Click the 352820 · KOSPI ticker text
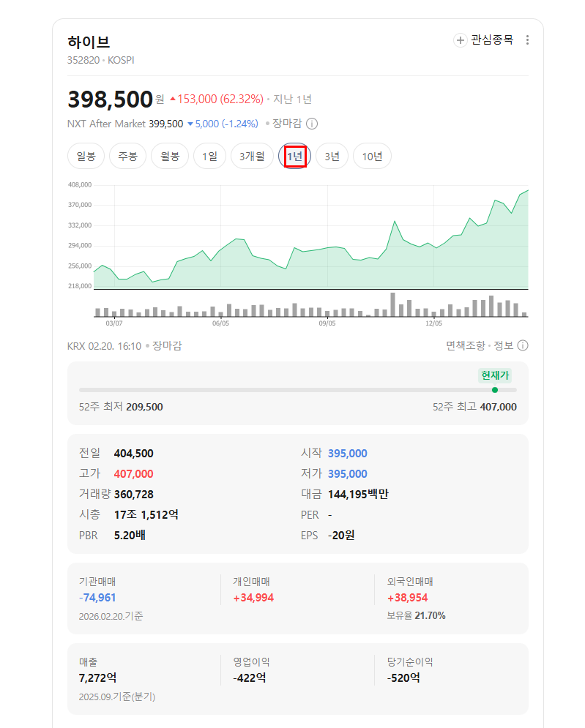Screen dimensions: 585x728 pos(101,60)
